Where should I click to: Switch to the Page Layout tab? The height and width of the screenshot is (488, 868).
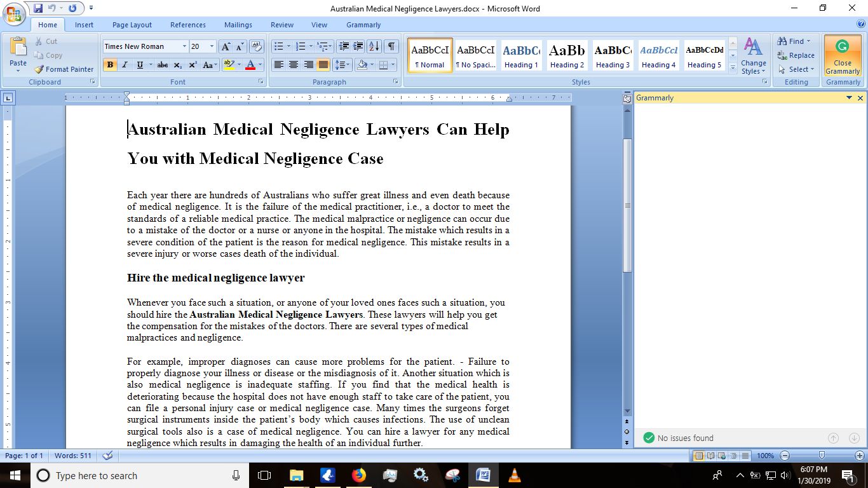coord(132,25)
